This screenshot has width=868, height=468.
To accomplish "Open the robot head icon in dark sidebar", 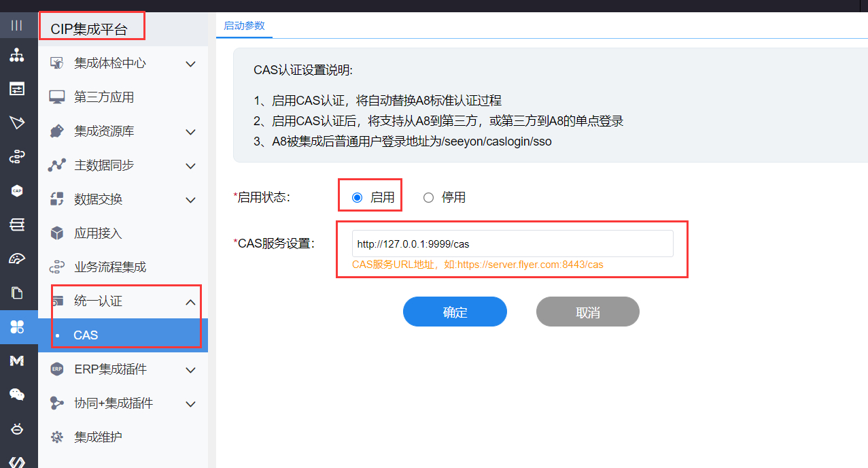I will pos(16,429).
